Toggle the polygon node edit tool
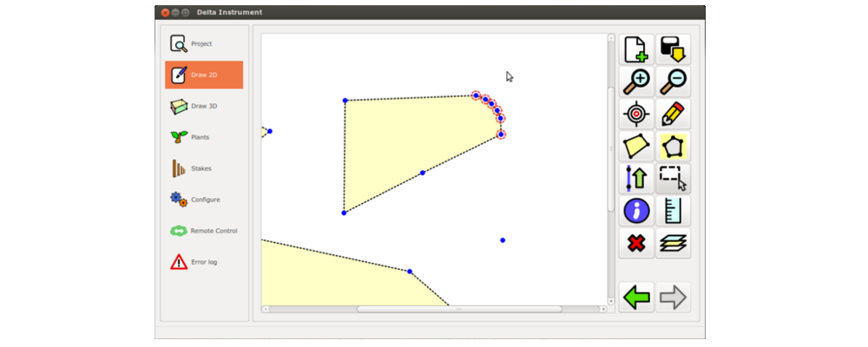 [673, 146]
